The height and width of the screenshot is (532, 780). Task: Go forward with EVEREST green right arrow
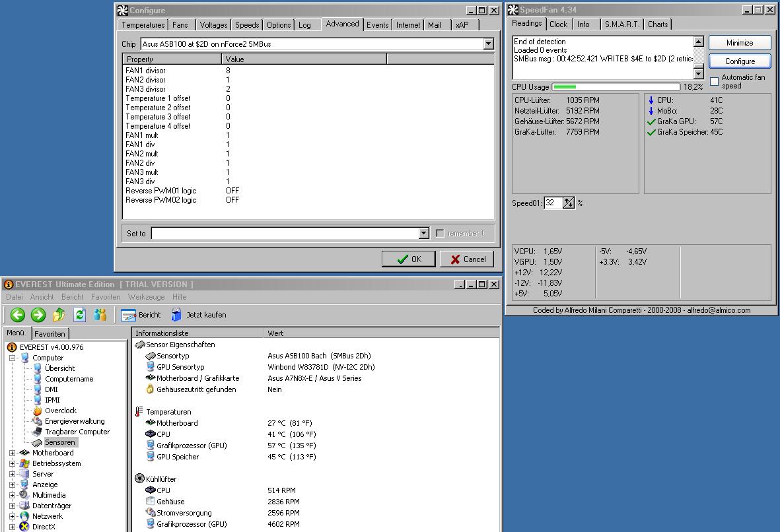(38, 315)
